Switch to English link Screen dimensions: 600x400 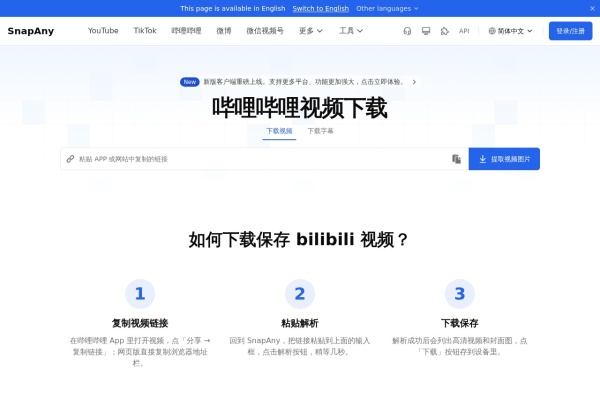point(321,8)
